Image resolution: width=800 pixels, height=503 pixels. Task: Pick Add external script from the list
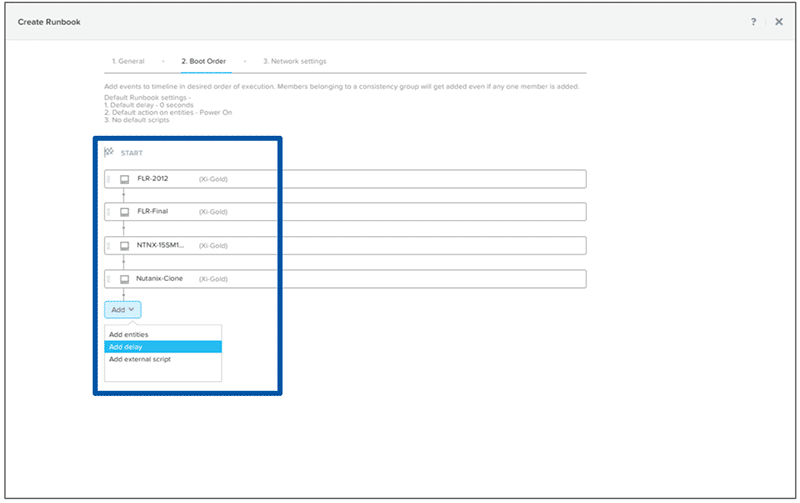(139, 359)
